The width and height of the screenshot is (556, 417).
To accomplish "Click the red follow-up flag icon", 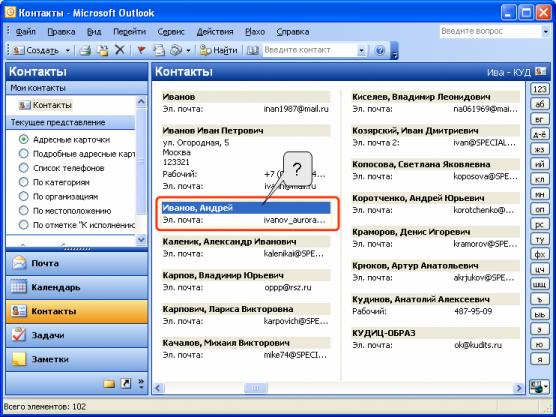I will point(141,50).
